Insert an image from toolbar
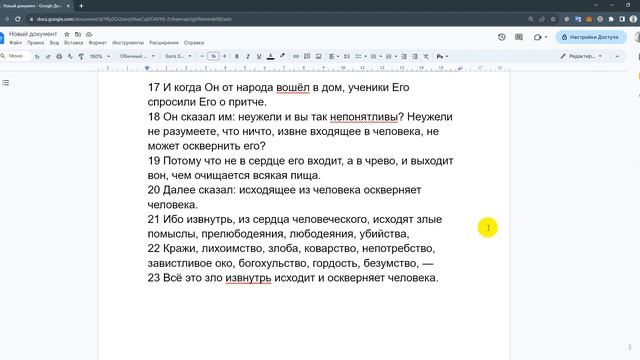Screen dimensions: 640x360 [318, 56]
